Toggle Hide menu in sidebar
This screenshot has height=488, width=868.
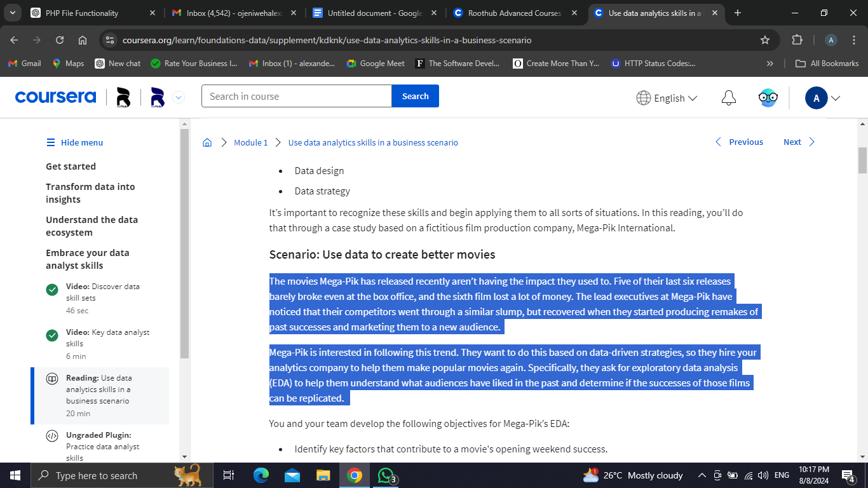[x=75, y=142]
